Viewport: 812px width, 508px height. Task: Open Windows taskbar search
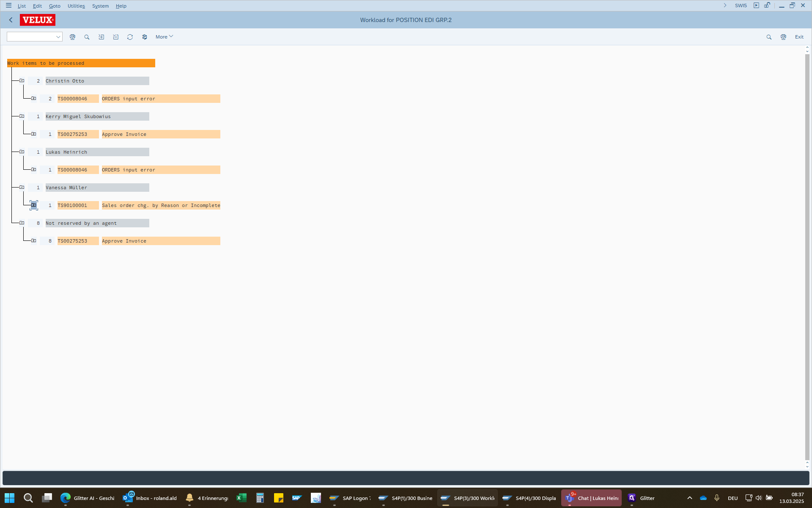[28, 498]
